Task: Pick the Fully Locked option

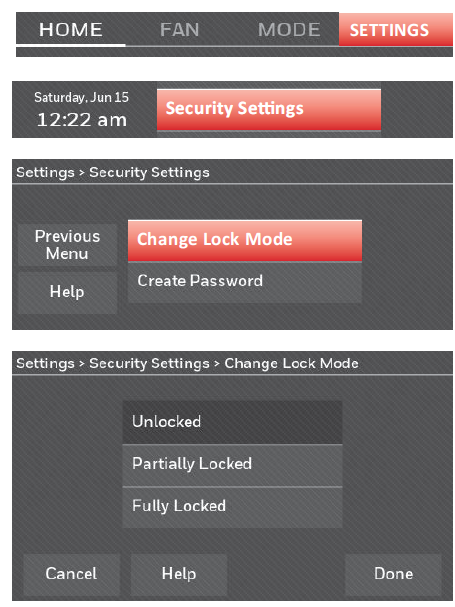Action: coord(232,507)
